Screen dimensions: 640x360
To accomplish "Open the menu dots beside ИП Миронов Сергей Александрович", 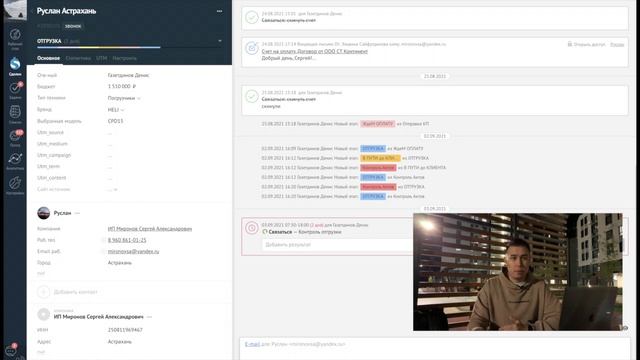I will [149, 317].
